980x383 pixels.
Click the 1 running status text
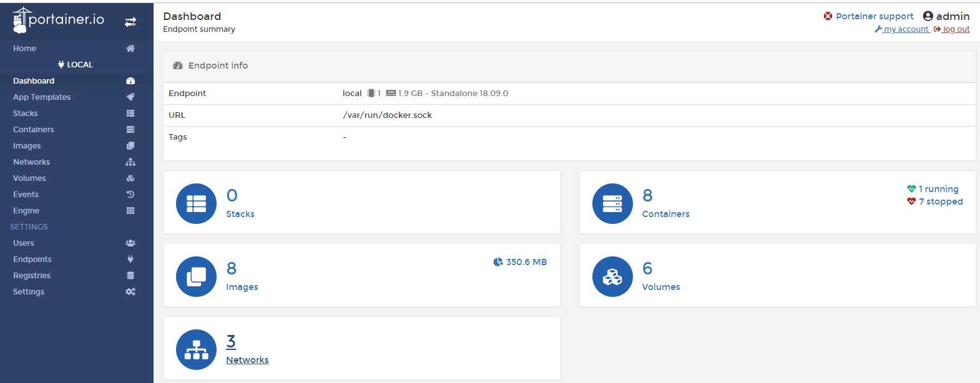(939, 189)
